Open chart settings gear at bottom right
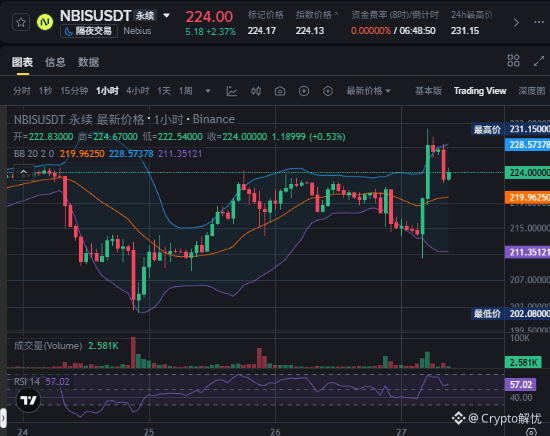This screenshot has height=436, width=550. (531, 432)
